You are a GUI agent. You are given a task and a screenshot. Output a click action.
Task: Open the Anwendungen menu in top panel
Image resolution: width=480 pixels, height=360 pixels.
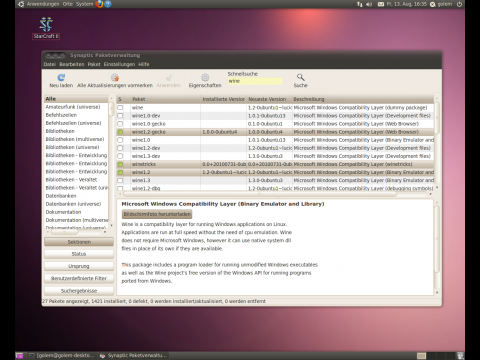pyautogui.click(x=43, y=4)
